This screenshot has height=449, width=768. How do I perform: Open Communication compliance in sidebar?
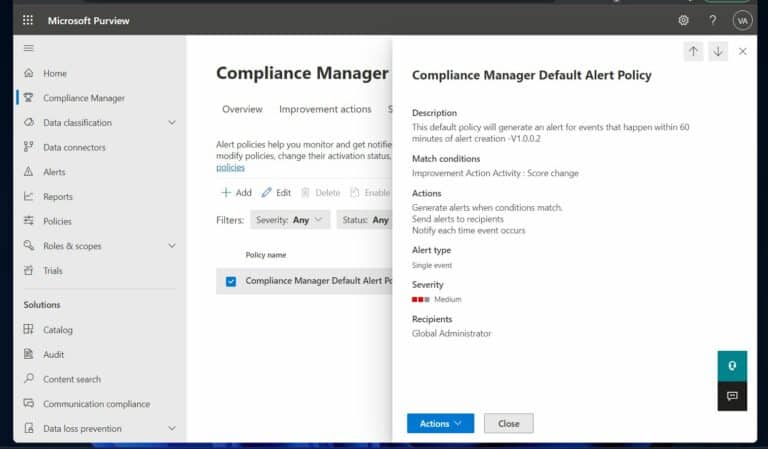[x=96, y=404]
